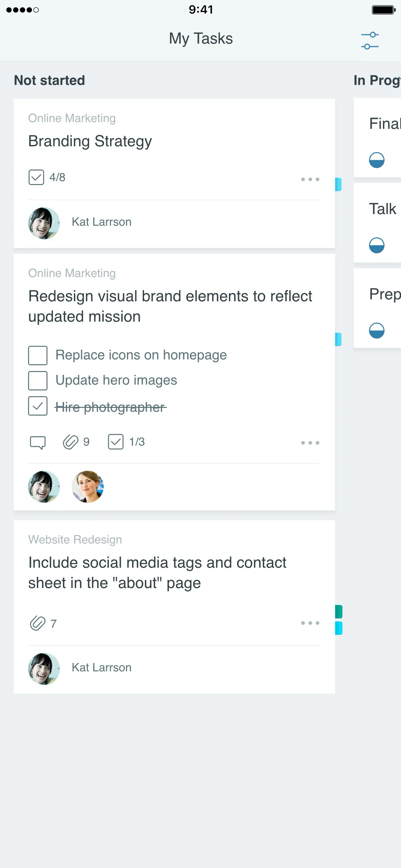Tap the Replace icons on homepage text

tap(141, 355)
